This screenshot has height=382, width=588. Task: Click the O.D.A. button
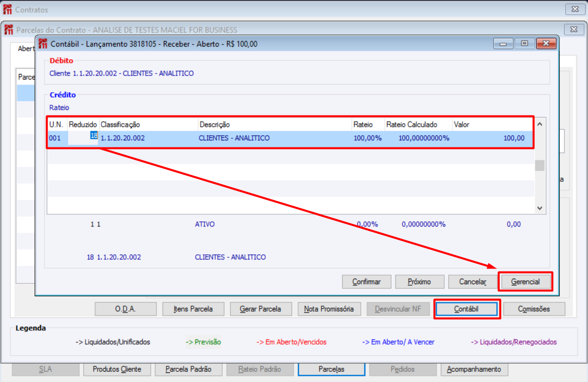[x=125, y=309]
